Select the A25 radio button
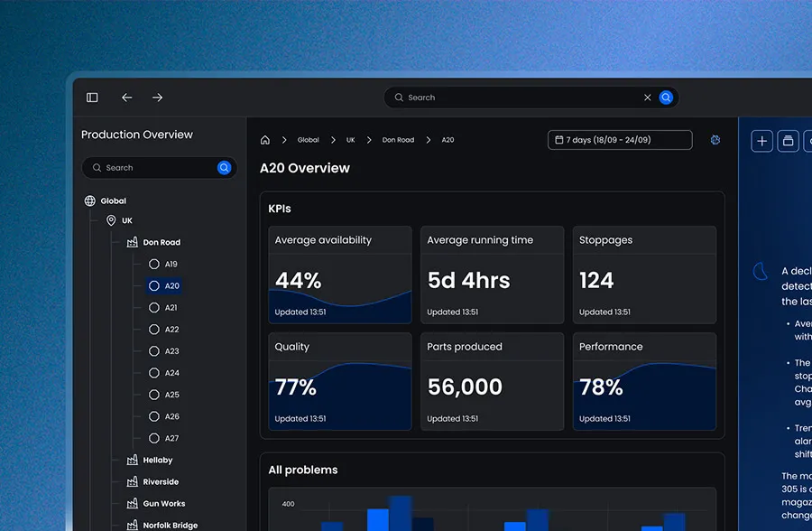Screen dimensions: 812x531 [x=154, y=394]
